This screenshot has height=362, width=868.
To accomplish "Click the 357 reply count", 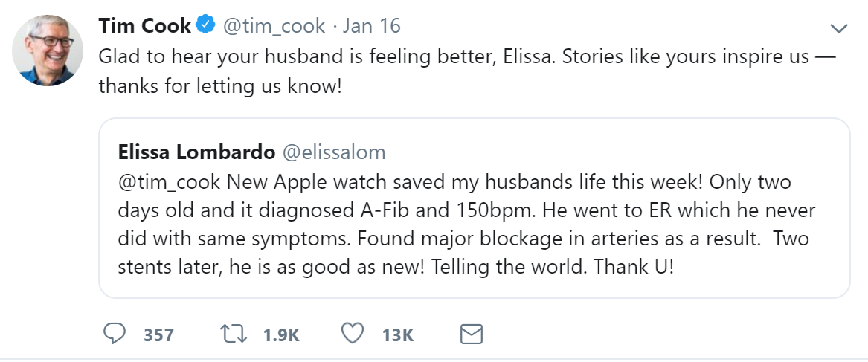I will (x=158, y=335).
